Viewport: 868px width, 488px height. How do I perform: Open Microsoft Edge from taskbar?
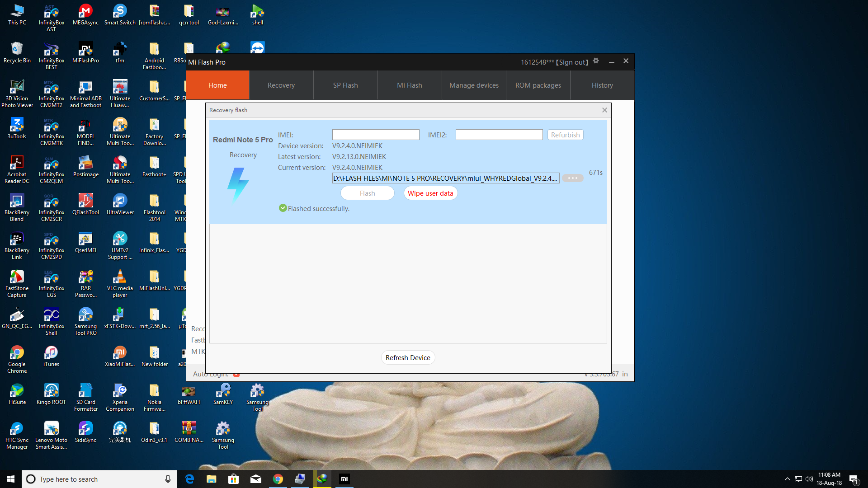[x=189, y=479]
